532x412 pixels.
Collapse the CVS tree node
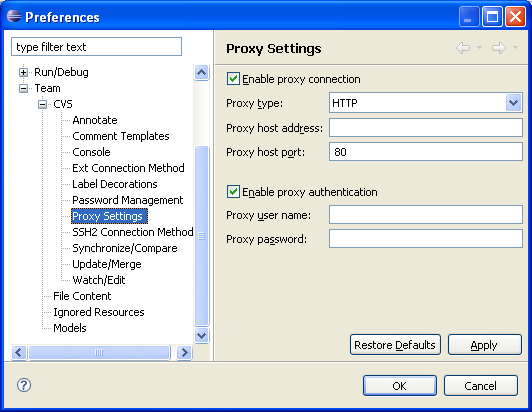pyautogui.click(x=42, y=104)
